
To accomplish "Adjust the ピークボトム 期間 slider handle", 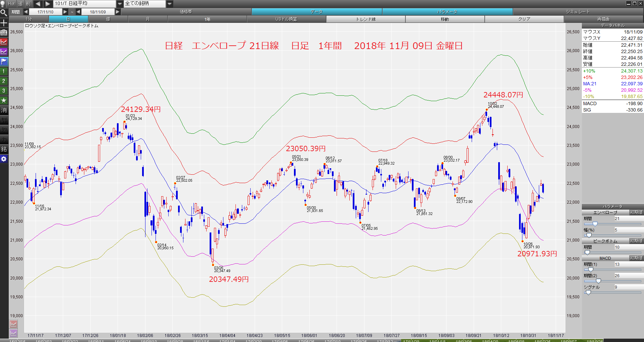I will tap(587, 252).
